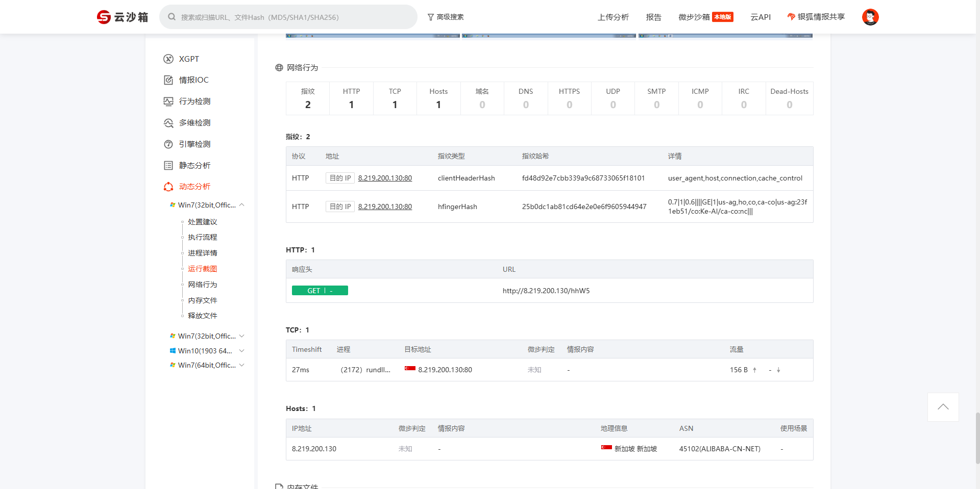Open the 多维检测 sidebar icon
This screenshot has width=980, height=489.
point(168,123)
